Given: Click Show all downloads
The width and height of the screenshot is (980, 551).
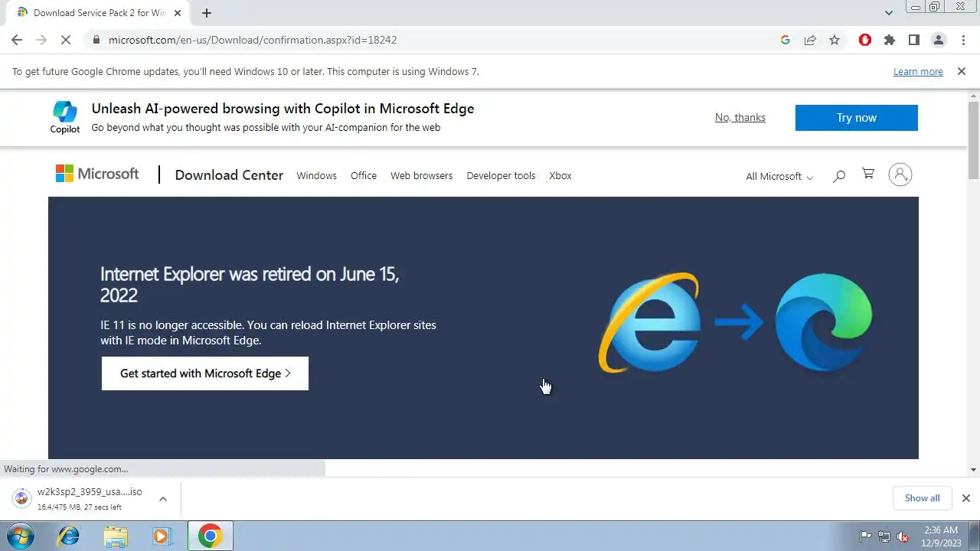Looking at the screenshot, I should point(922,498).
